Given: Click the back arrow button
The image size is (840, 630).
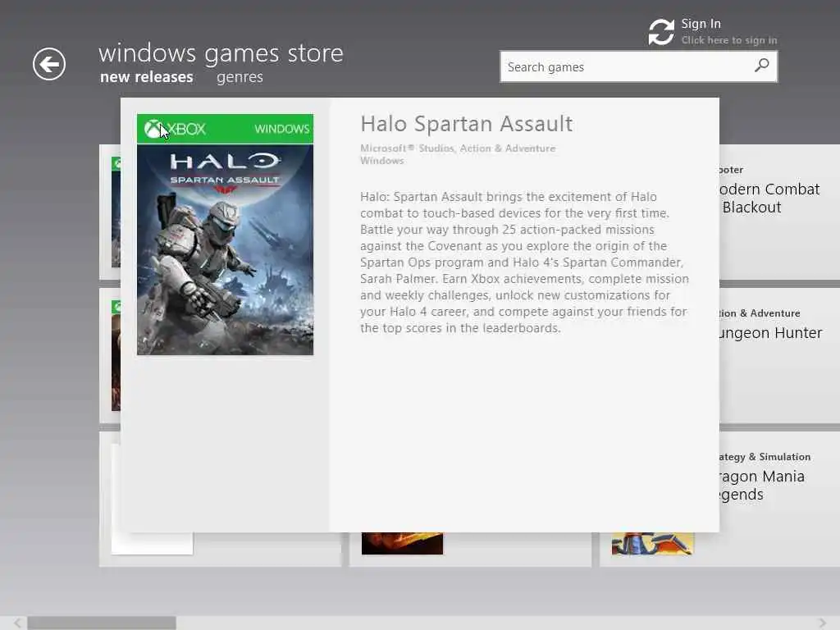Looking at the screenshot, I should [x=49, y=64].
